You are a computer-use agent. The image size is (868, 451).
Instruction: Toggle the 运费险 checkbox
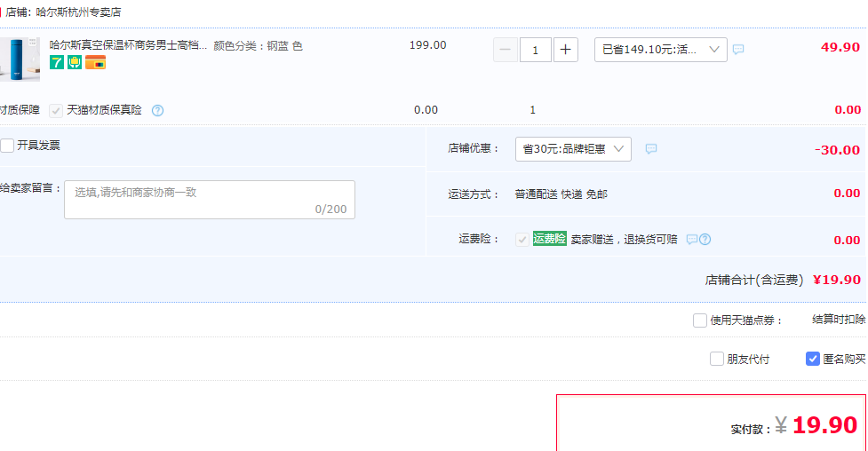522,239
